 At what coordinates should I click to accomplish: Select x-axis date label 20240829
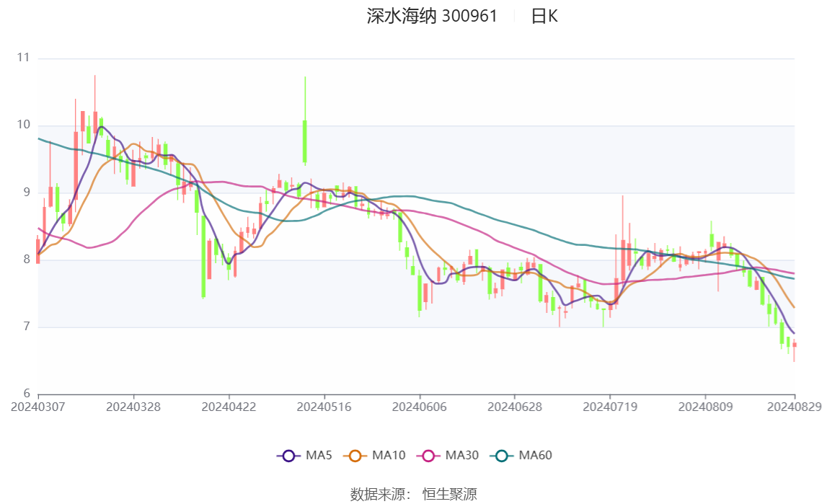[x=795, y=407]
